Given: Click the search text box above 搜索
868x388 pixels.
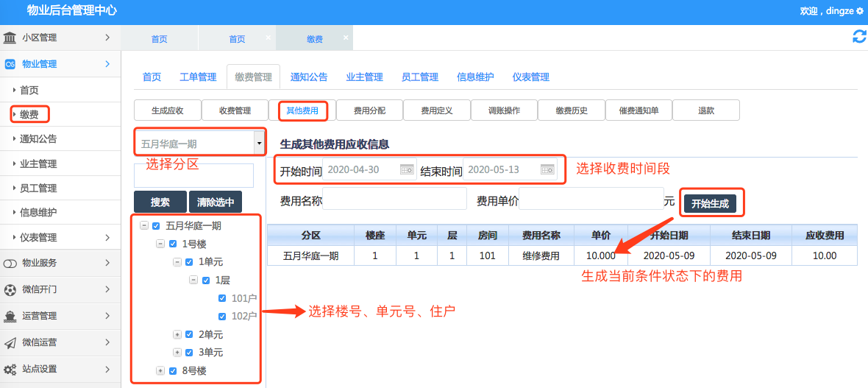Looking at the screenshot, I should 193,175.
